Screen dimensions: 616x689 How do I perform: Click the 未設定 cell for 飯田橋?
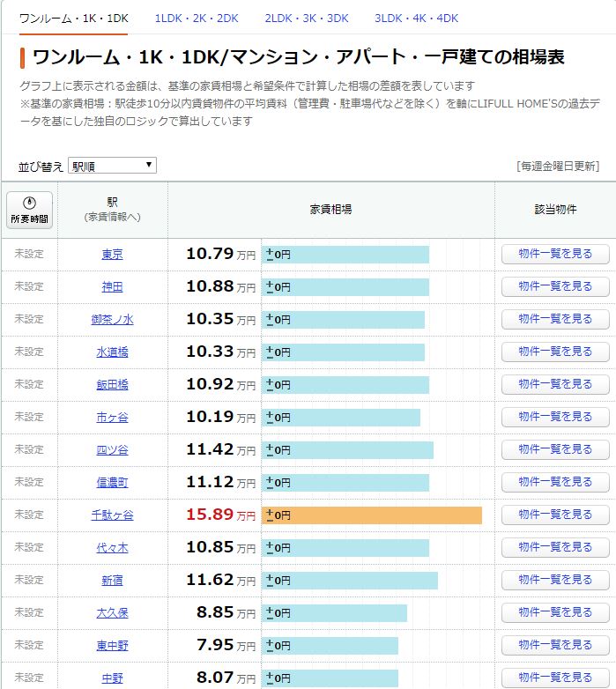coord(29,384)
